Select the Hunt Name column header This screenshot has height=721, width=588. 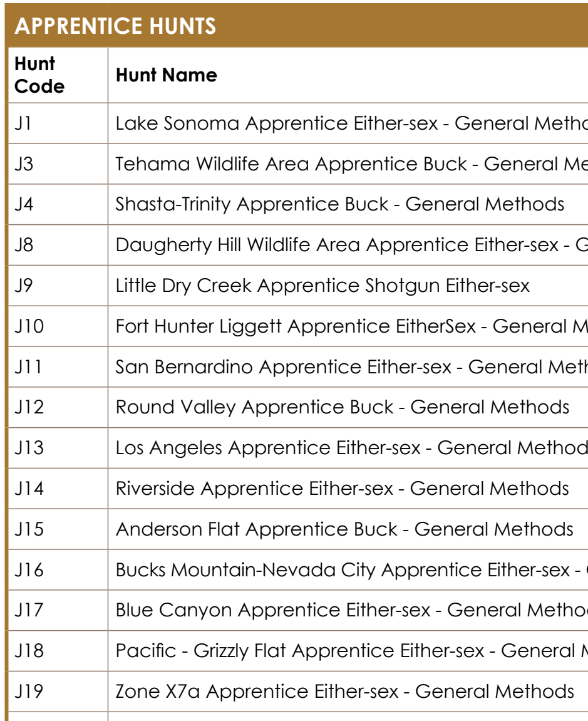[x=167, y=75]
